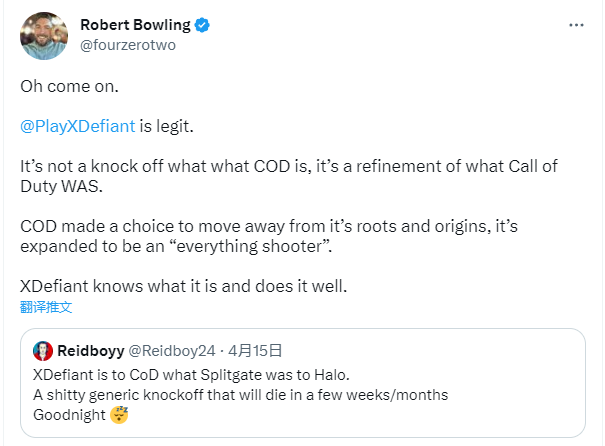Open the quoted tweet about Splitgate and Halo
605x446 pixels.
[303, 383]
